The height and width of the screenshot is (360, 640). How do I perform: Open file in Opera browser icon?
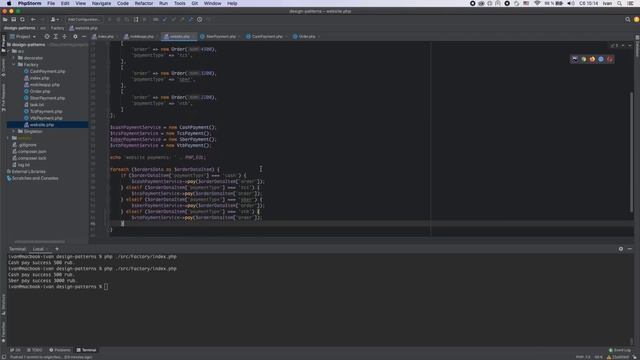click(x=609, y=59)
